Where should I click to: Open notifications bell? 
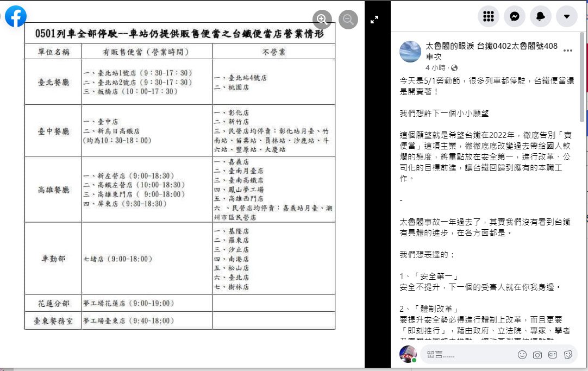(x=540, y=16)
